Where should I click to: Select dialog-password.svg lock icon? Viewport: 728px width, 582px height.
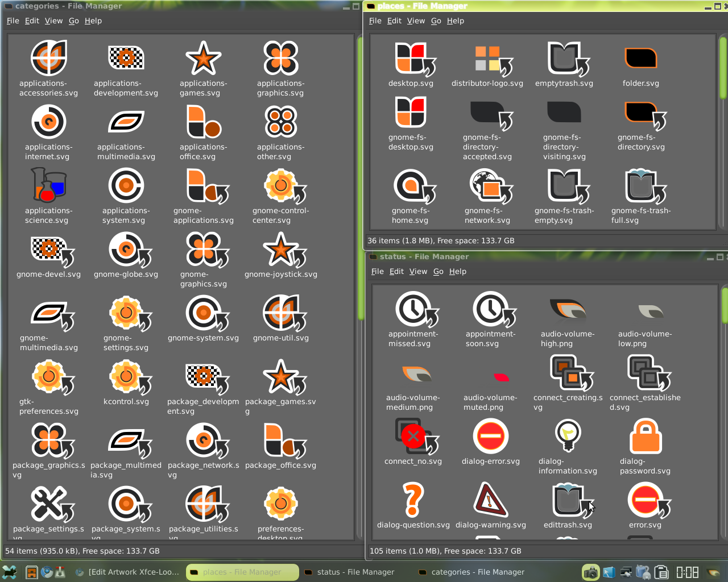[646, 436]
